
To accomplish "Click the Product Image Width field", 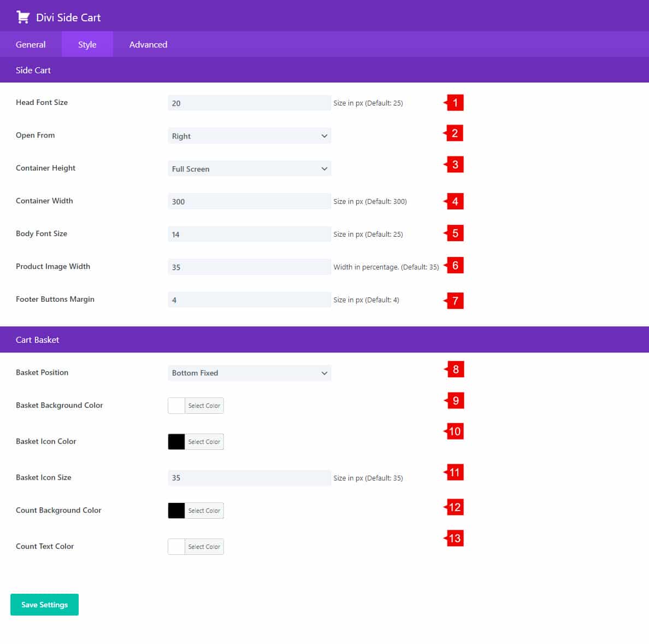I will (249, 267).
